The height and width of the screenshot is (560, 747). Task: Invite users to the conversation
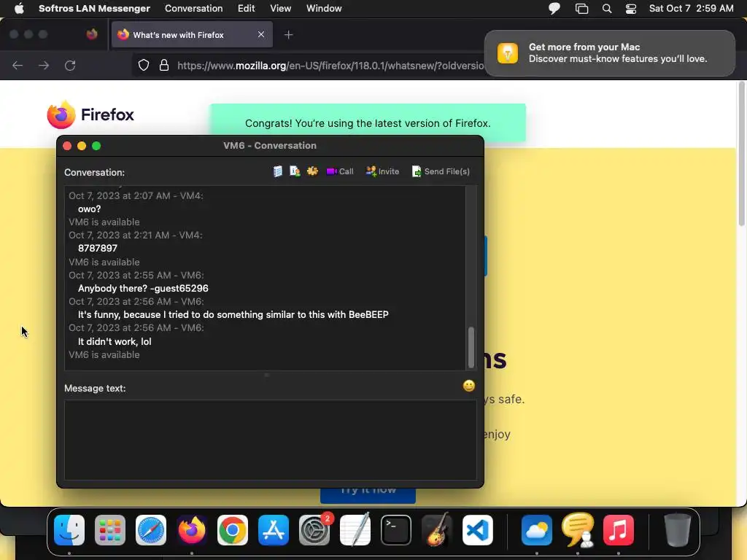pos(382,171)
